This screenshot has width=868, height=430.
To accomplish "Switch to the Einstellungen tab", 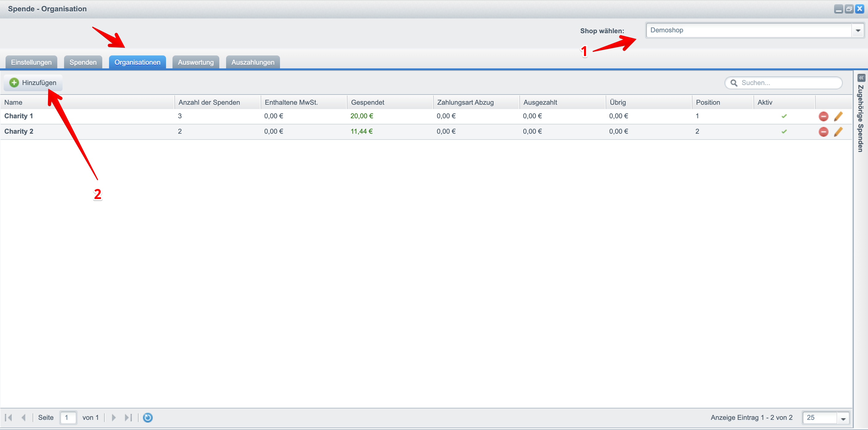I will 31,62.
